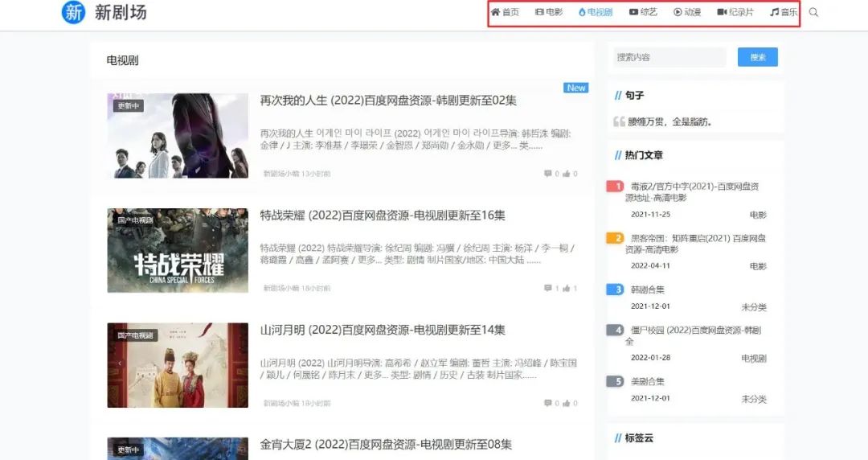Click author 新剧场小编 under 再次我的人生
868x460 pixels.
point(280,174)
